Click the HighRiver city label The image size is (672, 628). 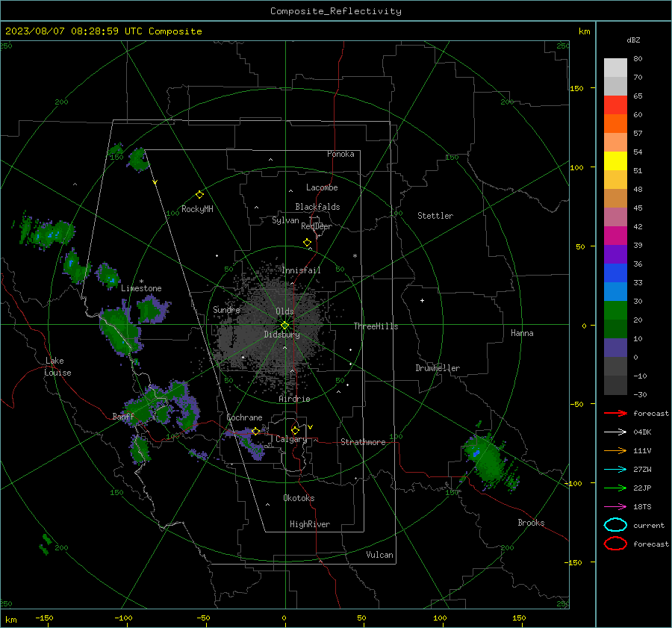(310, 524)
